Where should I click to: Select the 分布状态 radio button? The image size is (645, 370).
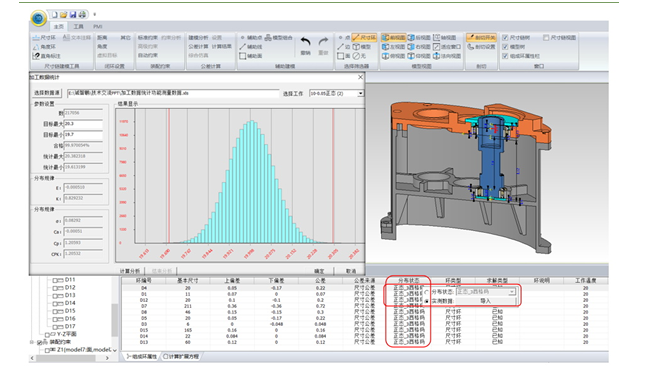pyautogui.click(x=427, y=291)
